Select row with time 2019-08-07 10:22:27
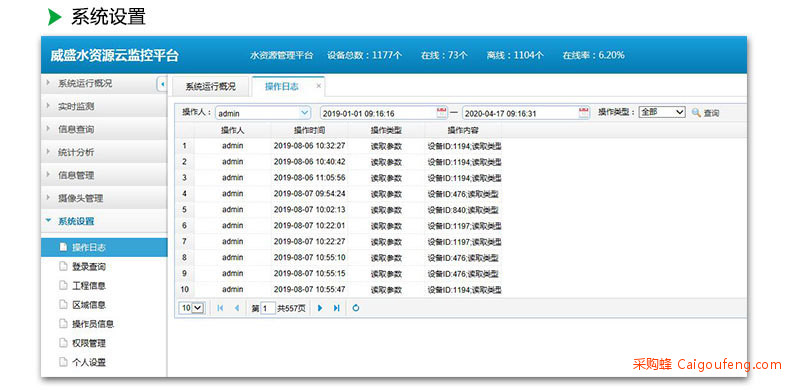The width and height of the screenshot is (790, 390). [x=339, y=241]
